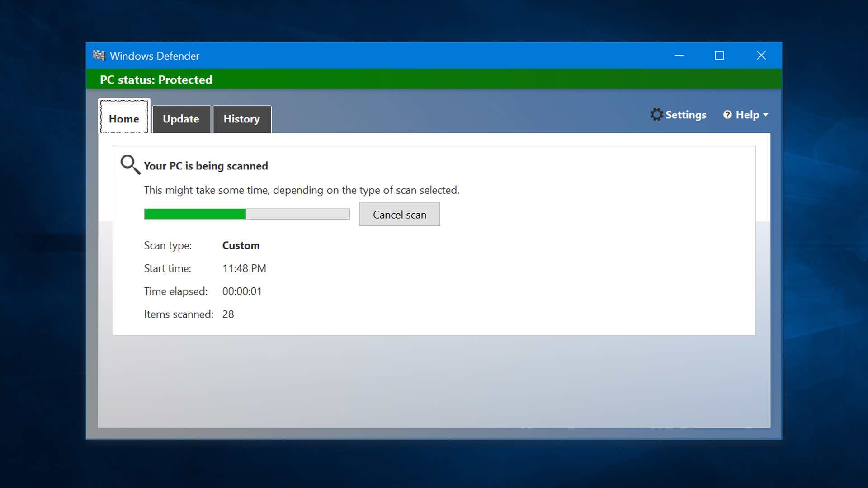
Task: Cancel the current PC scan
Action: point(400,215)
